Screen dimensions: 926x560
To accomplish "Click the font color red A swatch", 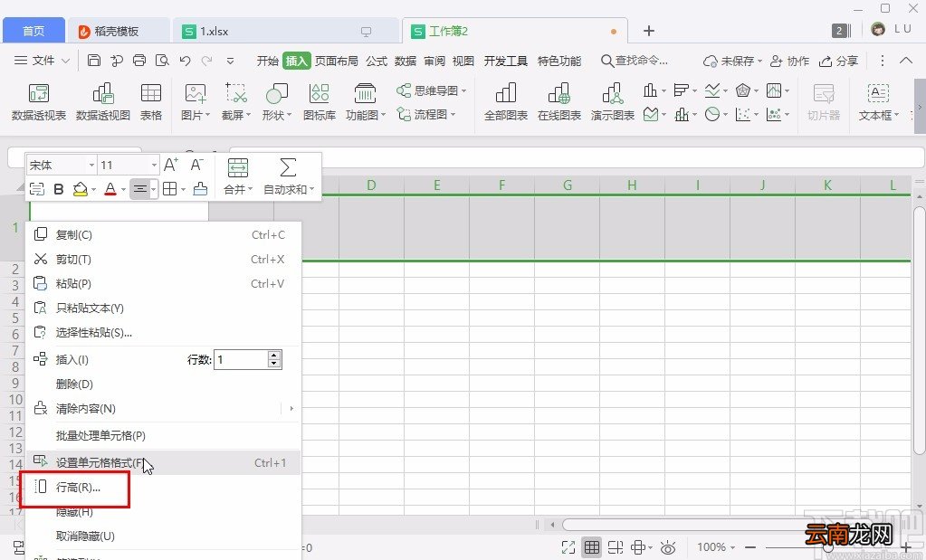I will (x=110, y=189).
